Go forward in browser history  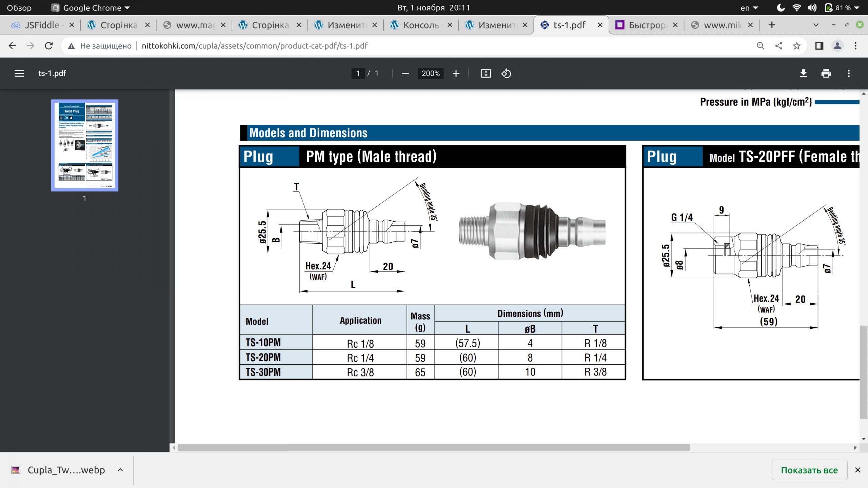(31, 46)
